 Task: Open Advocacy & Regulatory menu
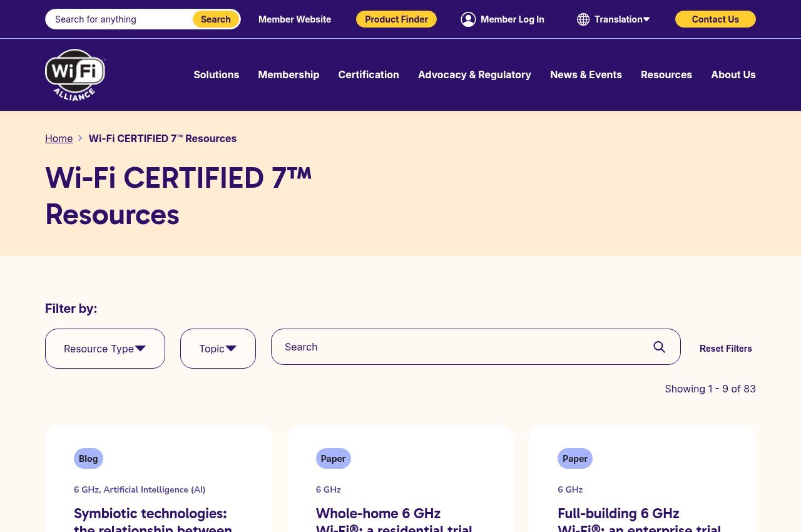click(474, 74)
